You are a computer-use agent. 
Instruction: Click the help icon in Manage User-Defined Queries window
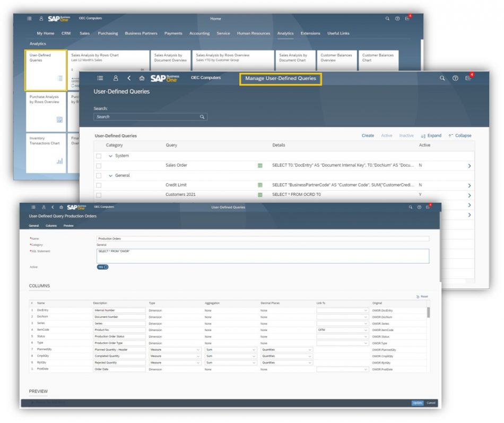click(x=455, y=78)
